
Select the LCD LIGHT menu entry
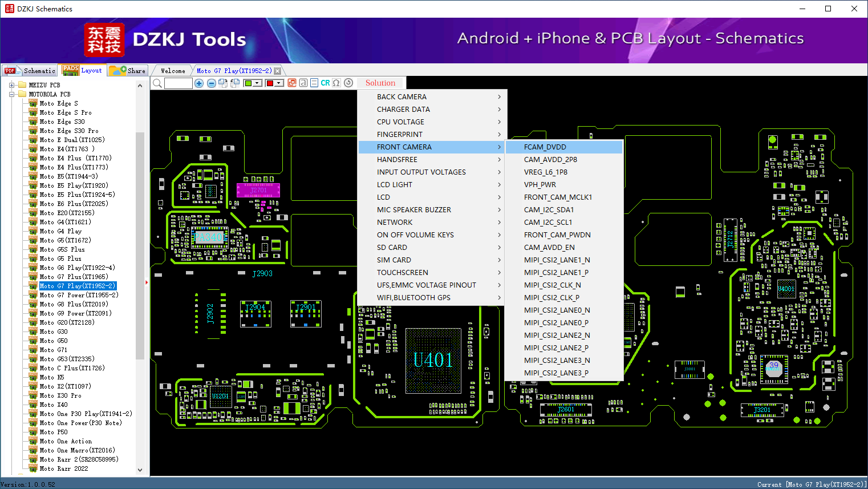coord(432,185)
